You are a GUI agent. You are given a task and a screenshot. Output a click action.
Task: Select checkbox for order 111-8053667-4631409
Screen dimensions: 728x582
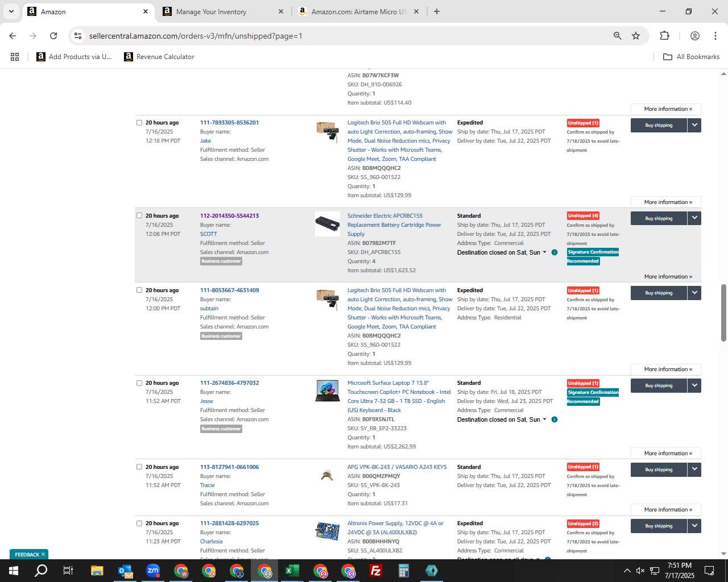pyautogui.click(x=139, y=290)
